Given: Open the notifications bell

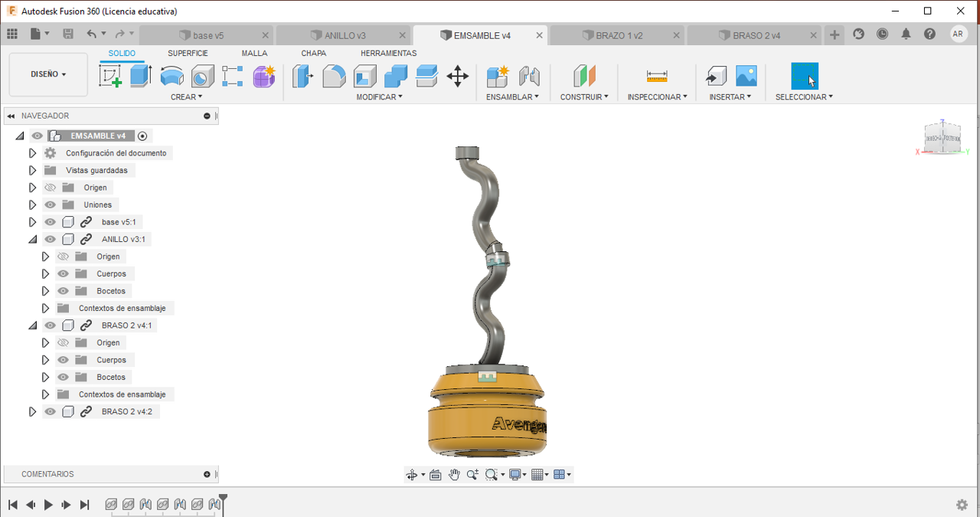Looking at the screenshot, I should pyautogui.click(x=906, y=34).
